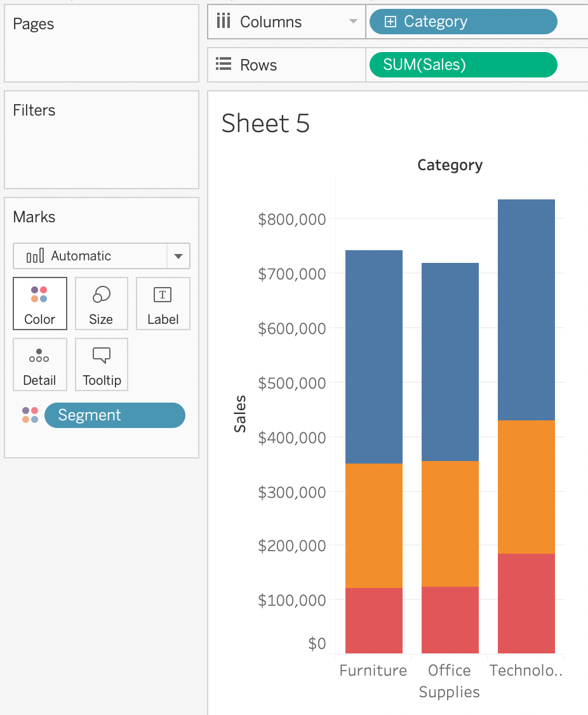This screenshot has width=588, height=715.
Task: Select the Segment pill in Marks card
Action: (114, 415)
